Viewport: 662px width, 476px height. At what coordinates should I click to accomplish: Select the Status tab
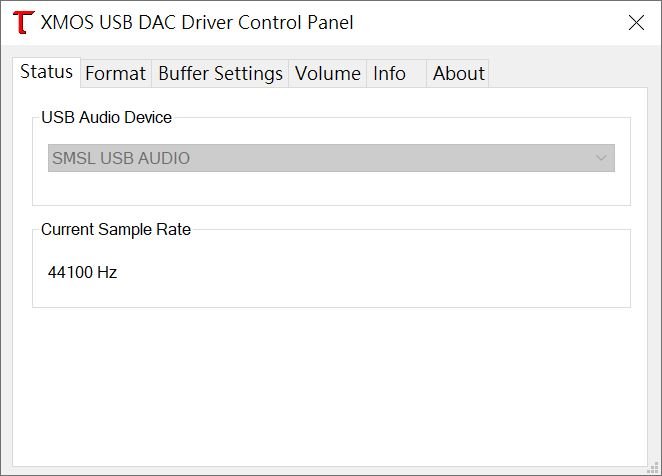(x=46, y=72)
